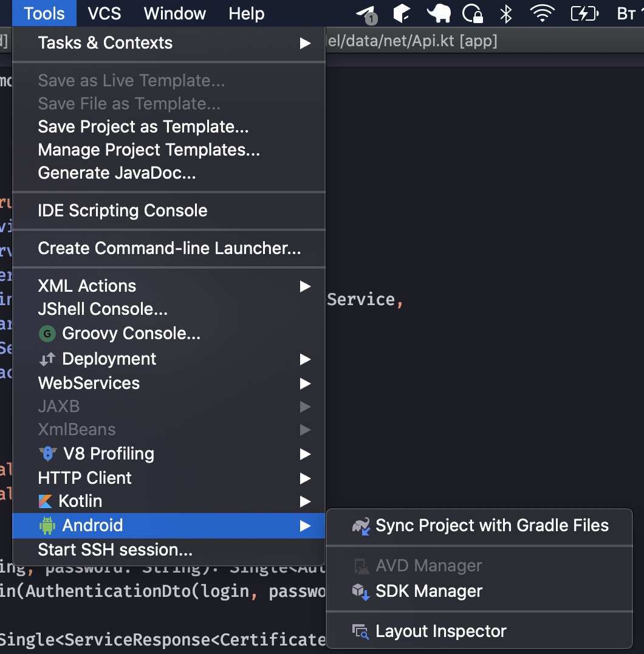This screenshot has height=654, width=644.
Task: Select Generate JavaDoc... entry
Action: [117, 173]
